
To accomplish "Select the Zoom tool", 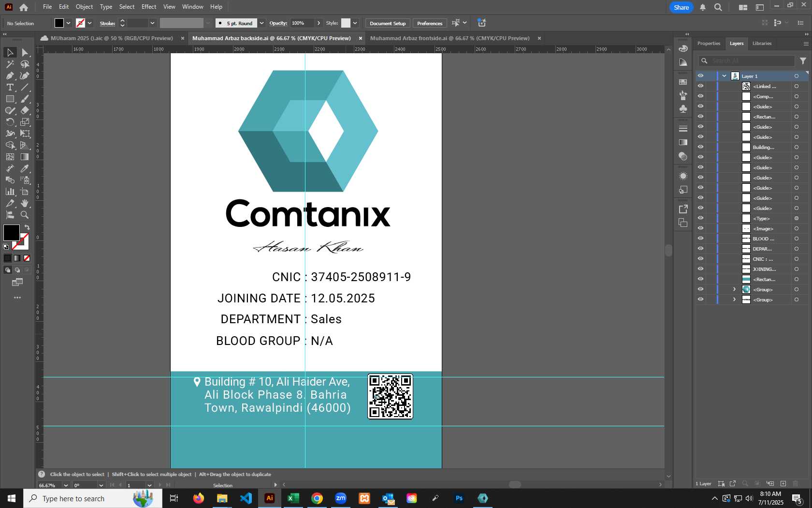I will click(x=25, y=215).
